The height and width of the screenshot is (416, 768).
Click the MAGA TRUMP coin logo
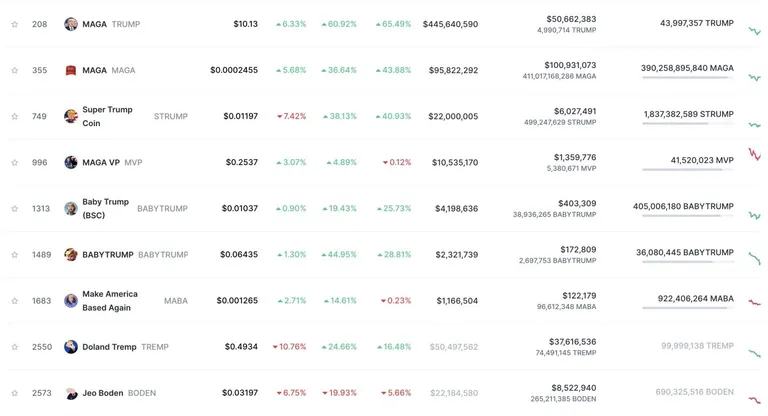click(71, 24)
